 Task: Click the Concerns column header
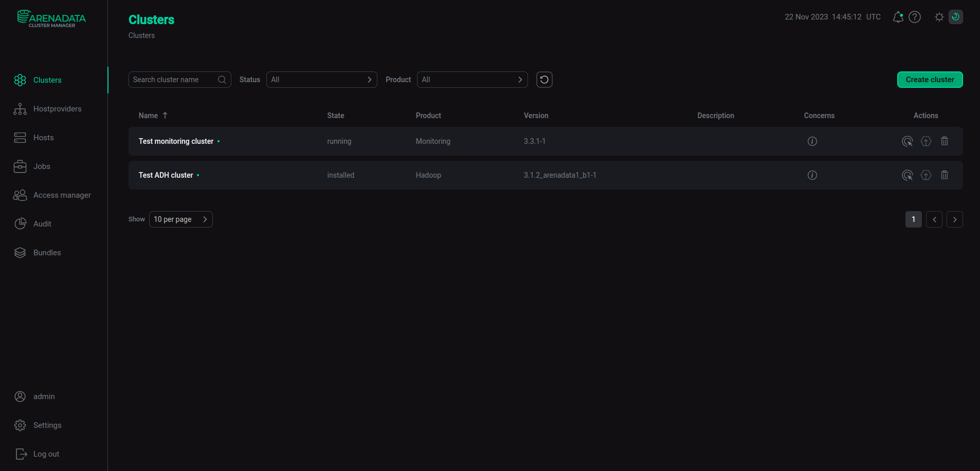click(x=819, y=116)
